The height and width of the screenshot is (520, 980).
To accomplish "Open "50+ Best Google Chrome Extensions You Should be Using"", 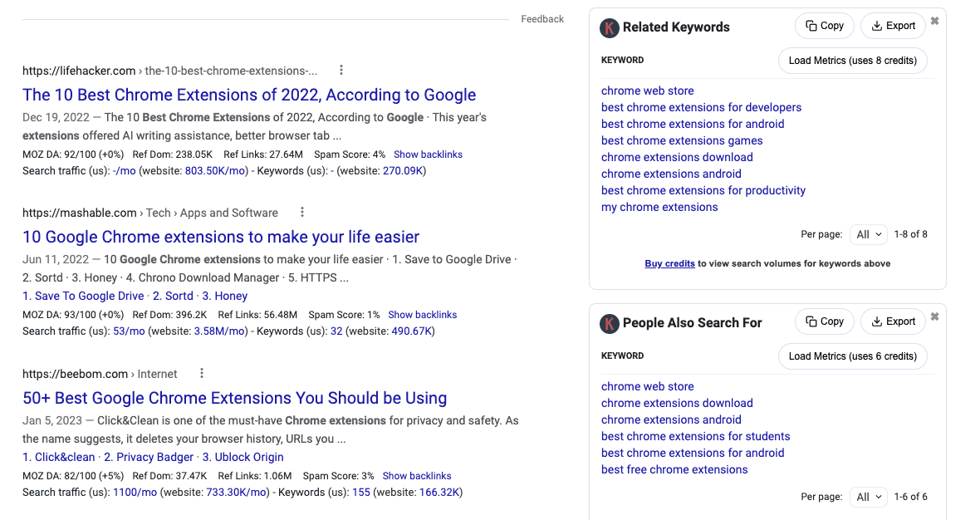I will [x=234, y=398].
